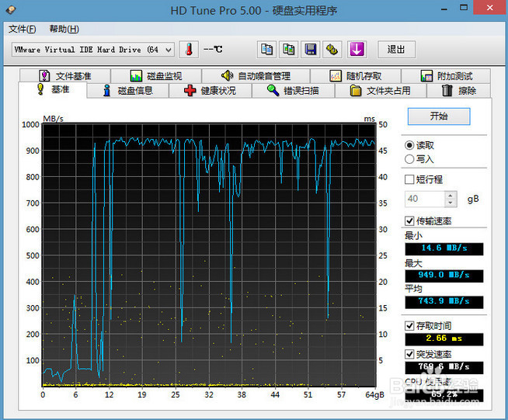
Task: Switch to the 自动噪音管理 tab
Action: click(x=256, y=76)
